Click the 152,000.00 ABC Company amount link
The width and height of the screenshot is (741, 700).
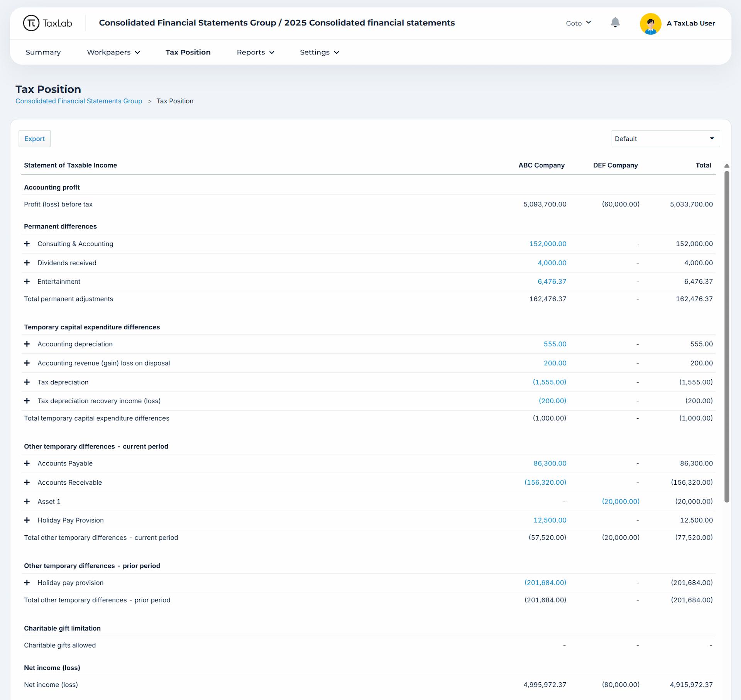pyautogui.click(x=548, y=244)
